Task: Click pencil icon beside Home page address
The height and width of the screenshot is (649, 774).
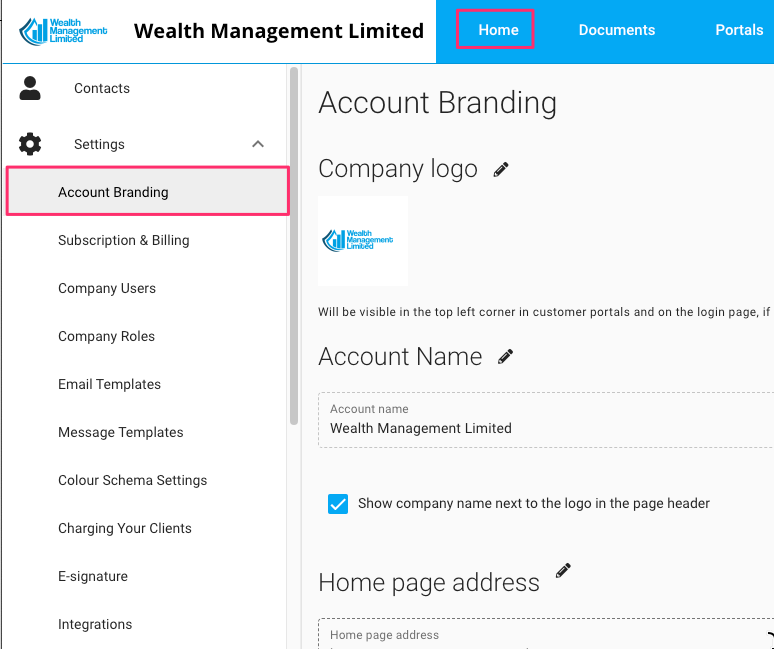Action: [x=563, y=571]
